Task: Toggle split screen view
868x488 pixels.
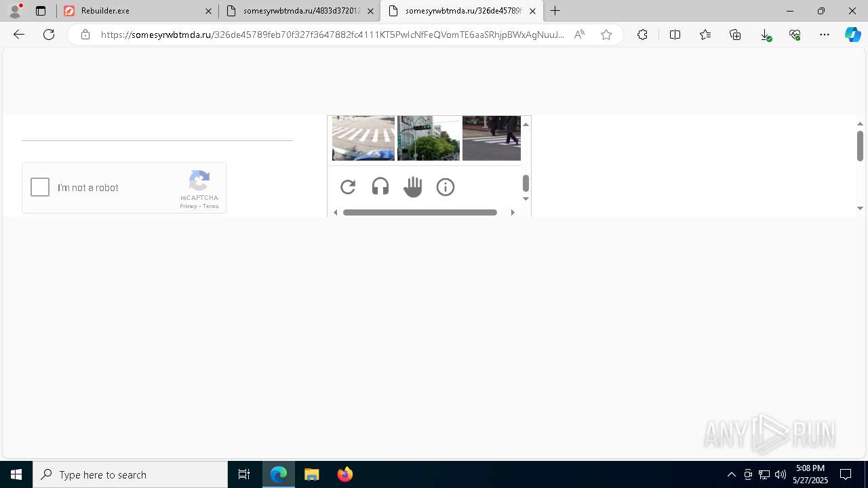Action: tap(675, 35)
